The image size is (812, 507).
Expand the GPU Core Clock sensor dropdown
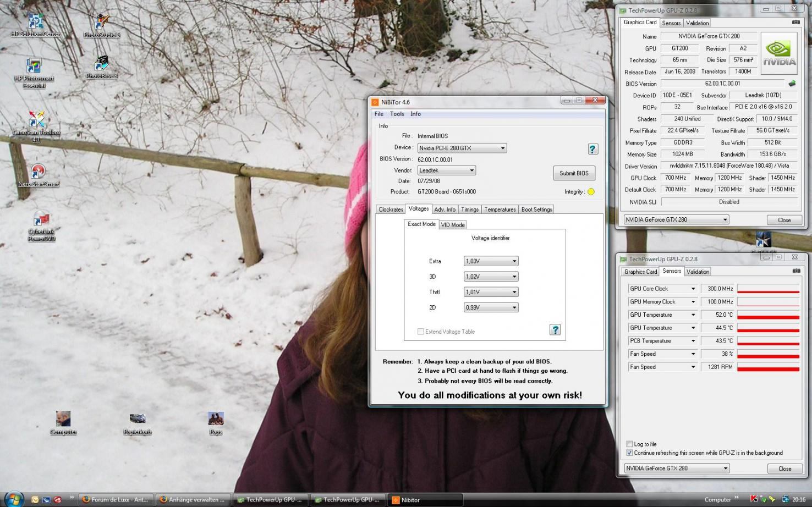click(693, 289)
